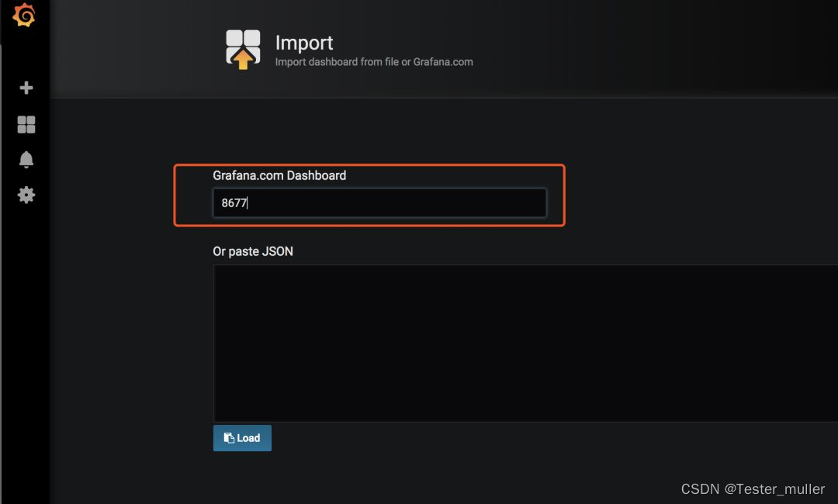Click the 'Grafana.com Dashboard' field label

[279, 175]
